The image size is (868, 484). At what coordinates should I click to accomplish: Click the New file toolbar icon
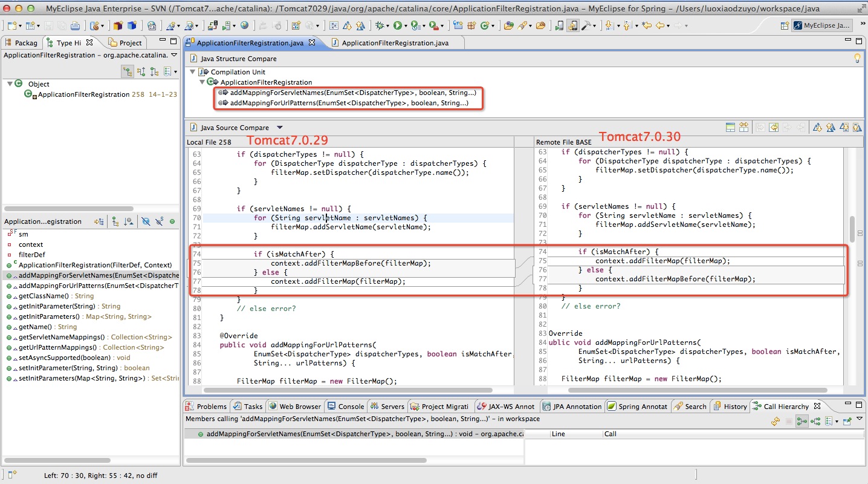[12, 25]
